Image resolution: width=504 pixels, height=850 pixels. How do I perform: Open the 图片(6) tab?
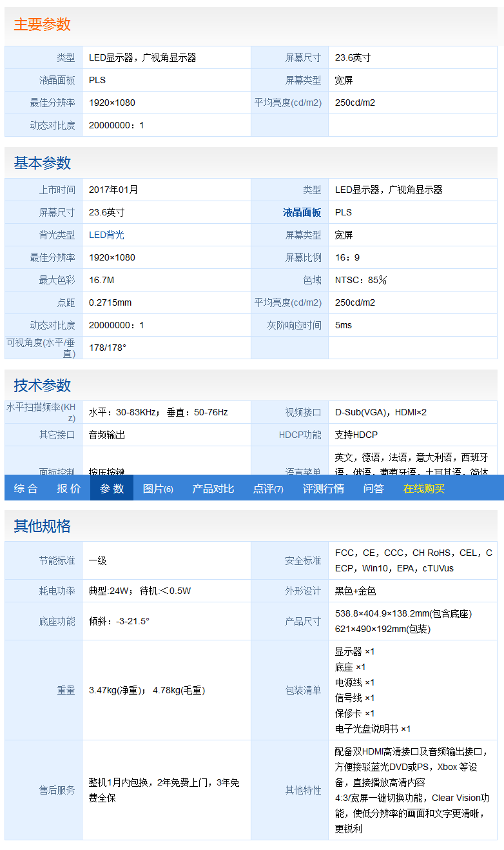pyautogui.click(x=158, y=488)
